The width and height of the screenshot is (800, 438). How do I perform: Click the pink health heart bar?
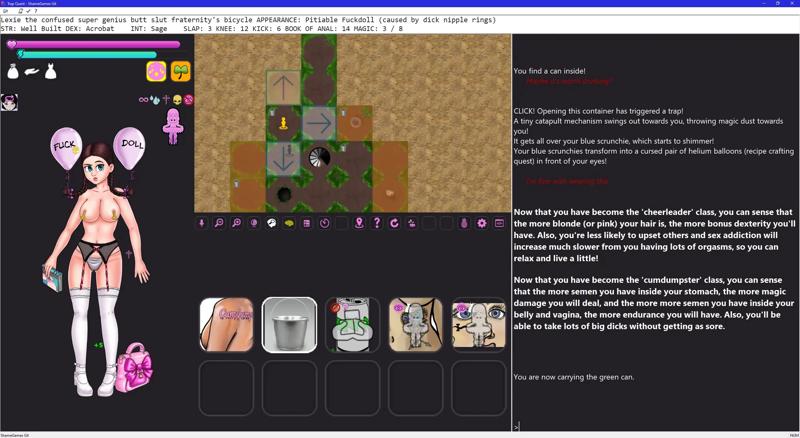94,44
